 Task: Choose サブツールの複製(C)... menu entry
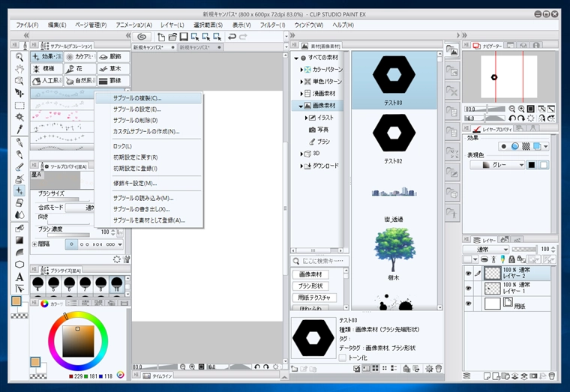(148, 98)
